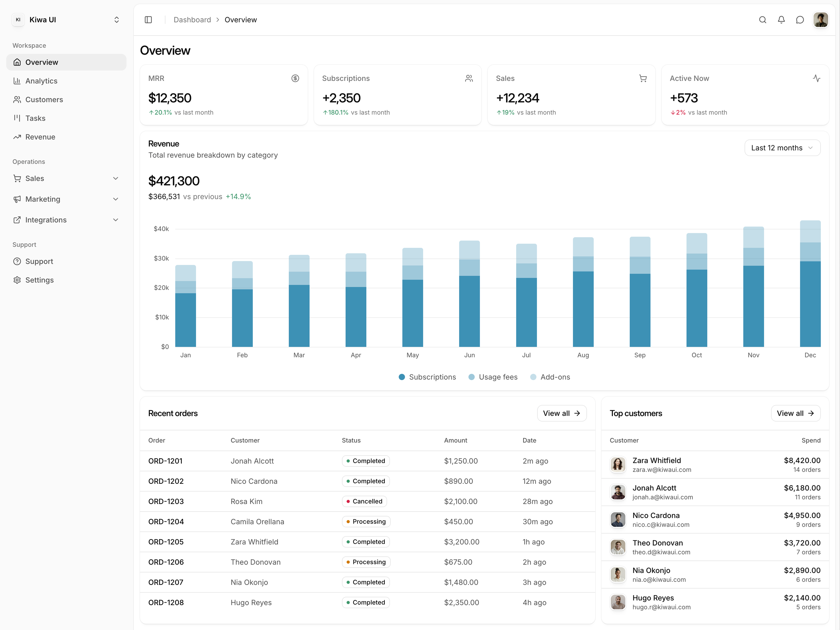This screenshot has width=840, height=630.
Task: Open the Last 12 months dropdown
Action: click(x=782, y=148)
